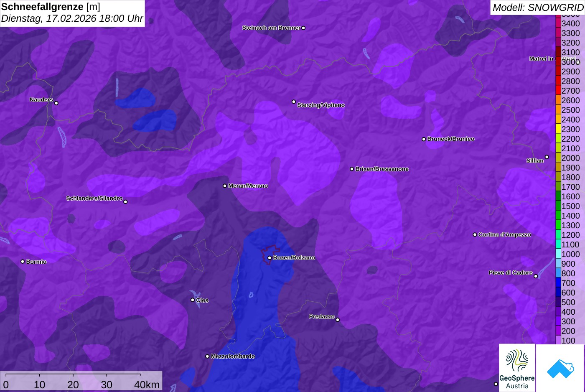Click the legend value 500
Image resolution: width=585 pixels, height=392 pixels.
tap(568, 302)
